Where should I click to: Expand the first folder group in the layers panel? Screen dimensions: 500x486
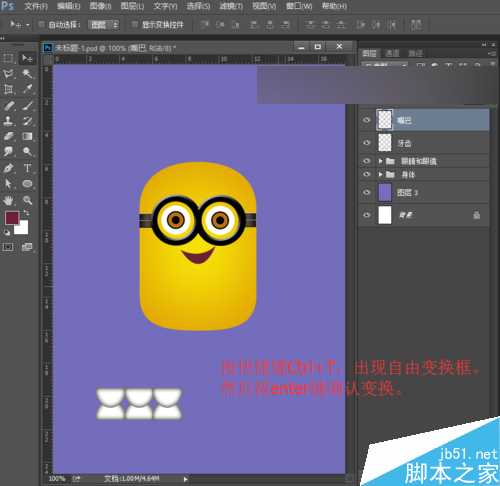point(380,161)
